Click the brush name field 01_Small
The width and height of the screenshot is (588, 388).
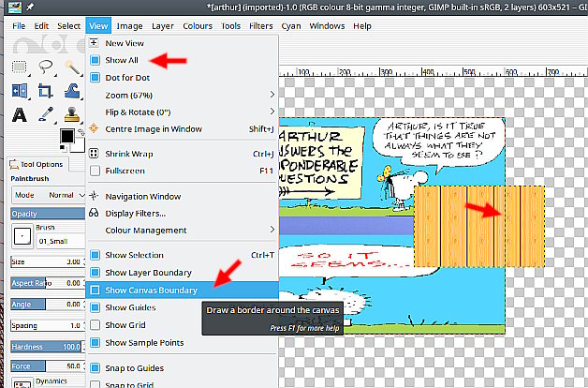coord(61,241)
